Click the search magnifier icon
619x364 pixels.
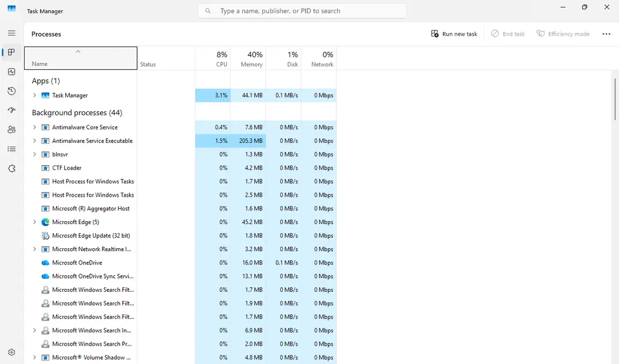207,11
